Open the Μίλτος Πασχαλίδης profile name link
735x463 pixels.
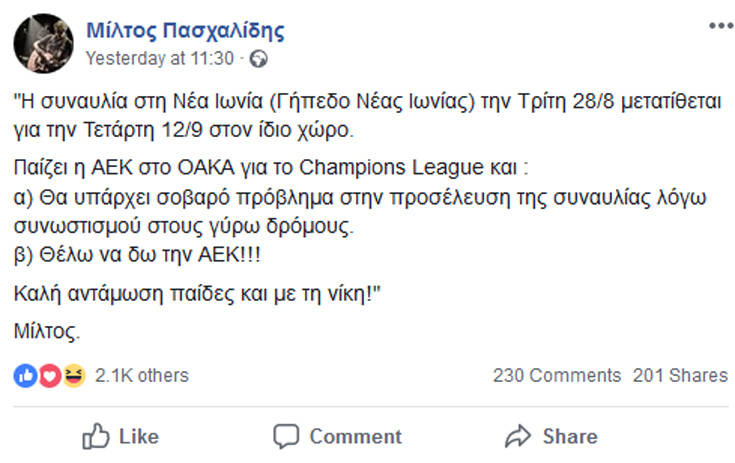186,31
